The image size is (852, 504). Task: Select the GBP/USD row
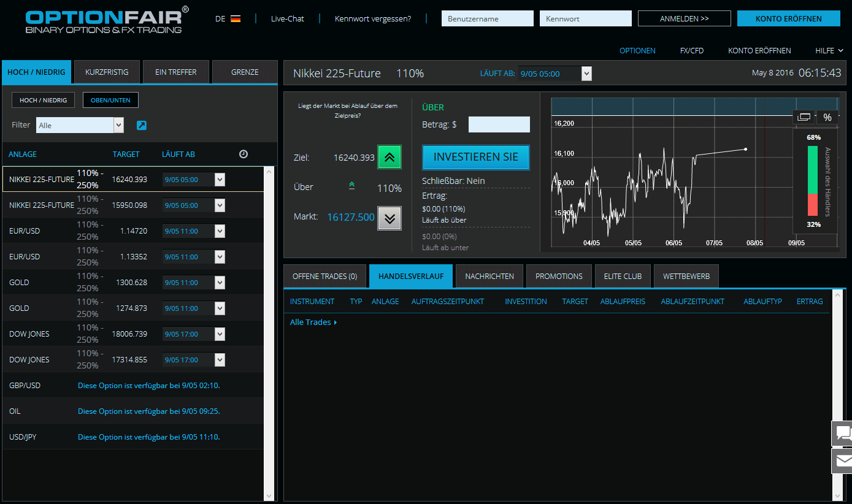[x=133, y=386]
